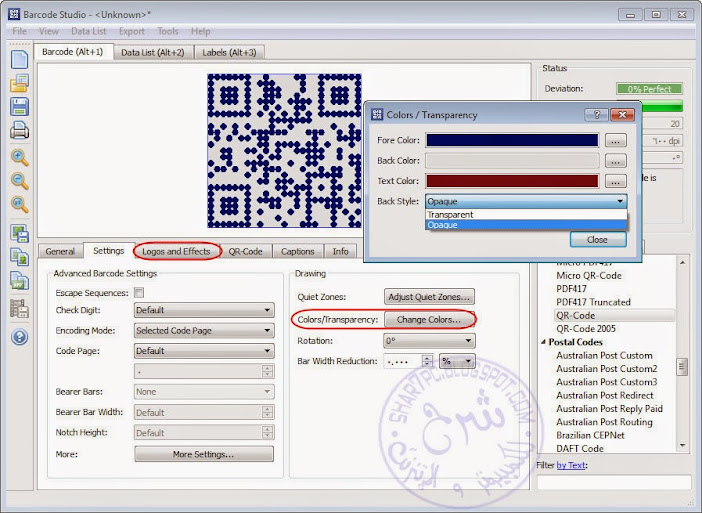702x513 pixels.
Task: Select Australian Post Redirect in list
Action: 605,395
